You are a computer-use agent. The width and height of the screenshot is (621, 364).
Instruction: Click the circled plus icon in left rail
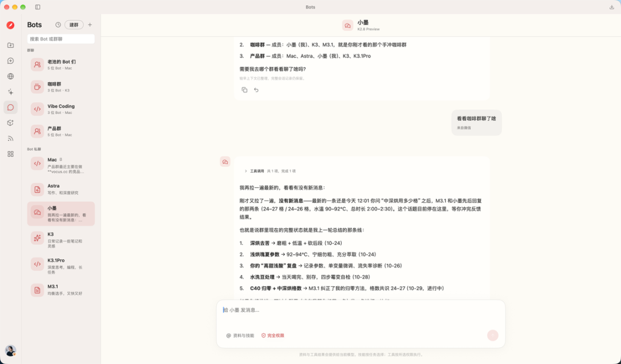coord(11,60)
